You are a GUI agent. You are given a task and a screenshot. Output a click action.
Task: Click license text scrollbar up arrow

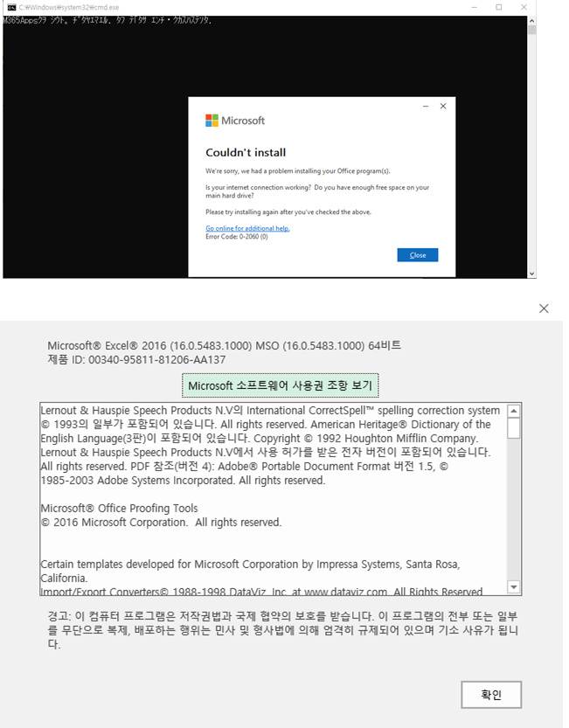coord(514,411)
